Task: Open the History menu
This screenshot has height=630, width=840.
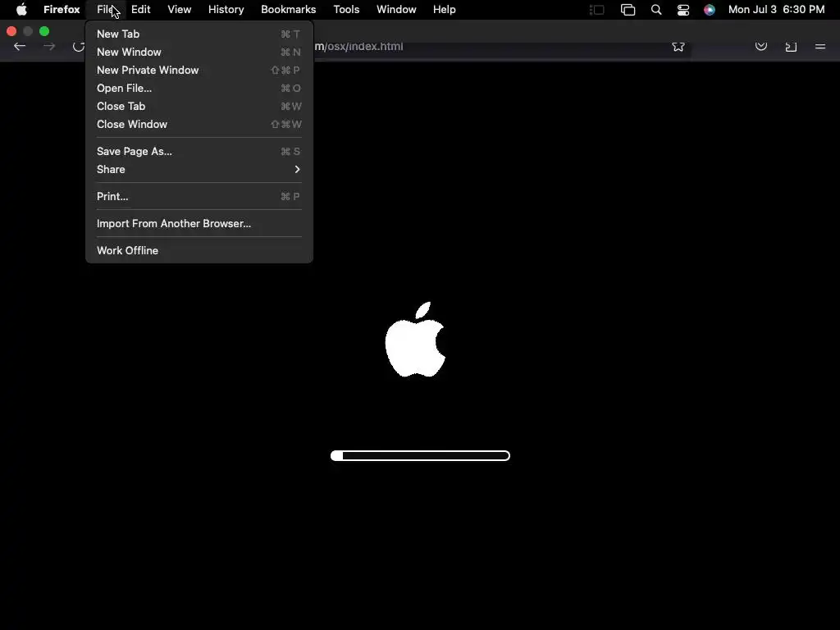Action: click(x=226, y=10)
